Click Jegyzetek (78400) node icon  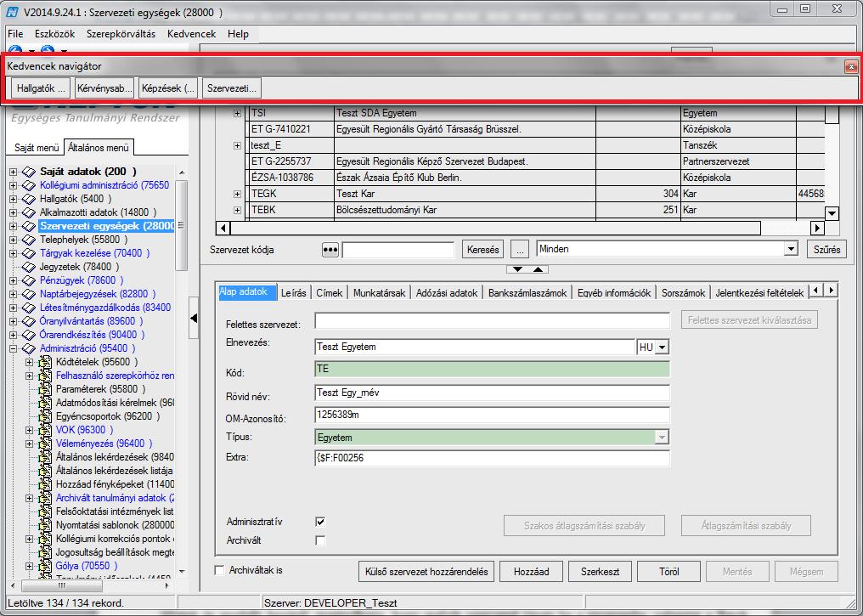coord(29,267)
